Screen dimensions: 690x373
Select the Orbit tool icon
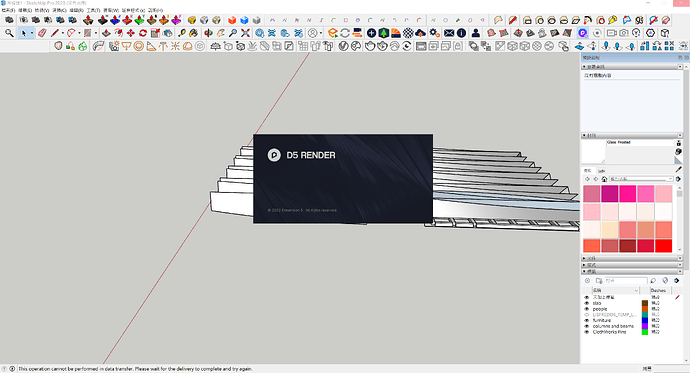[x=209, y=33]
